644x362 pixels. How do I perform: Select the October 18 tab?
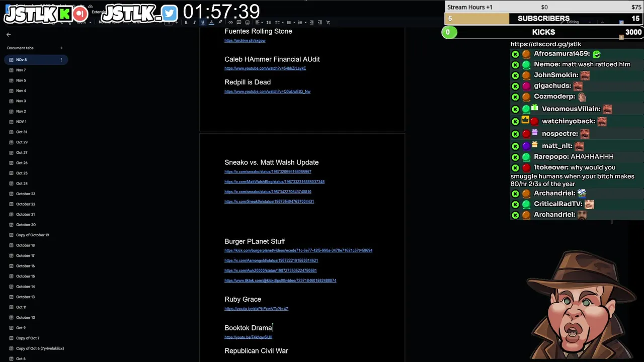[25, 245]
